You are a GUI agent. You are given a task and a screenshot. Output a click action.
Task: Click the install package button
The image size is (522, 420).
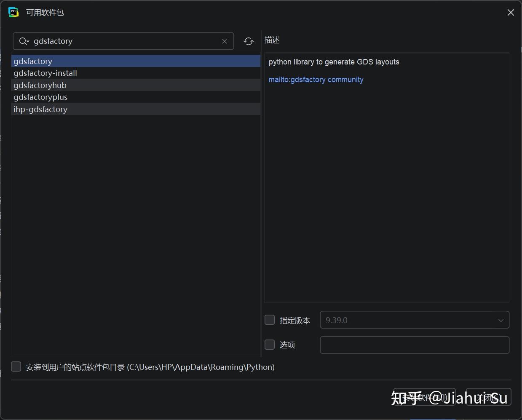click(x=424, y=397)
